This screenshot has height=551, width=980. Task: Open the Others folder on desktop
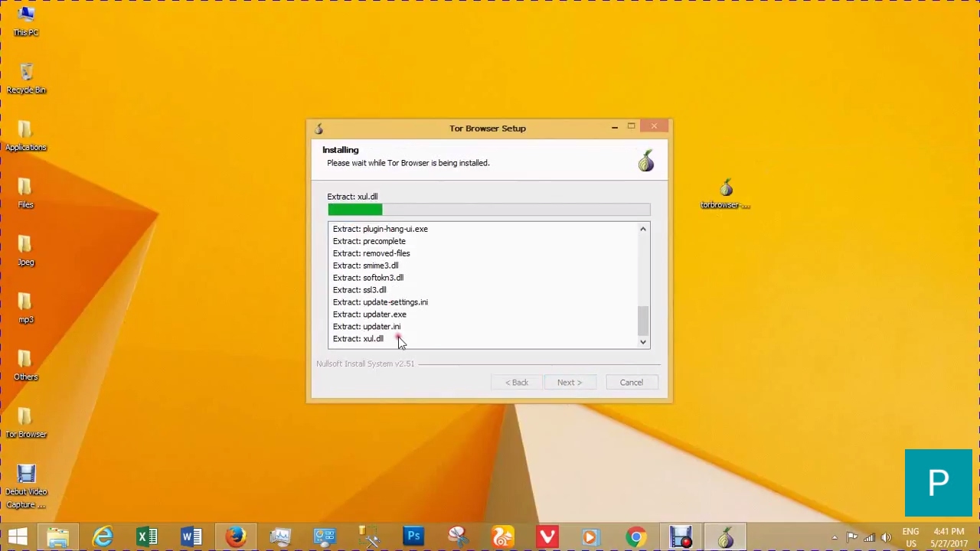25,366
